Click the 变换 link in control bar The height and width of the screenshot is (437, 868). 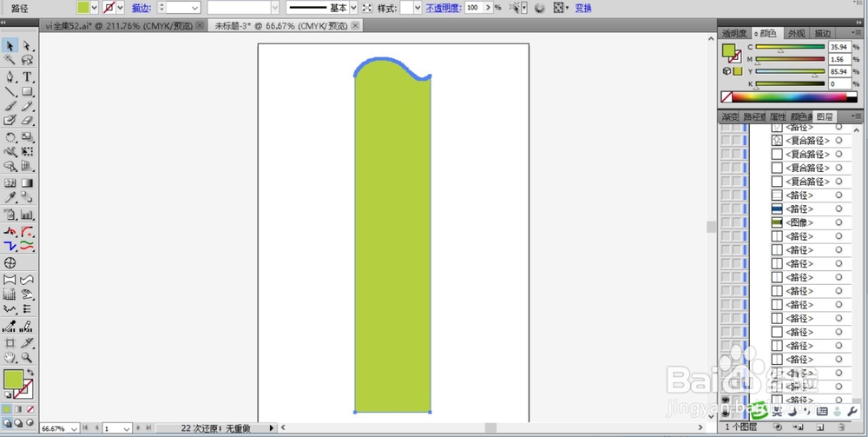click(x=583, y=8)
